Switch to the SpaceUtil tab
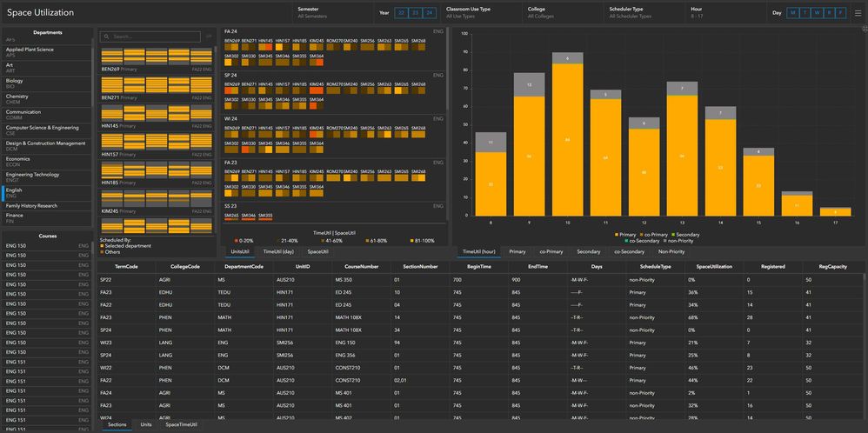This screenshot has width=868, height=433. click(317, 251)
